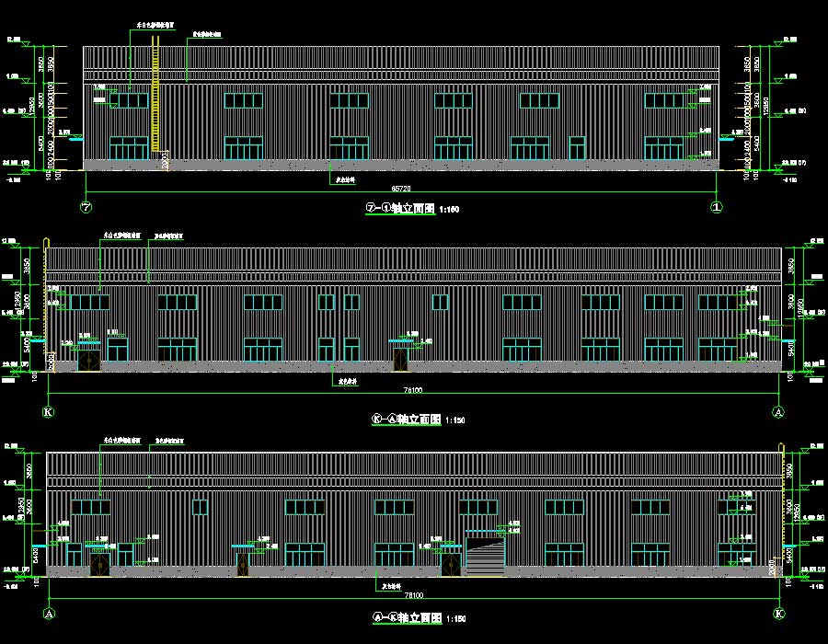This screenshot has width=828, height=644.
Task: Select the large roll-up door in bottom elevation
Action: pyautogui.click(x=485, y=553)
